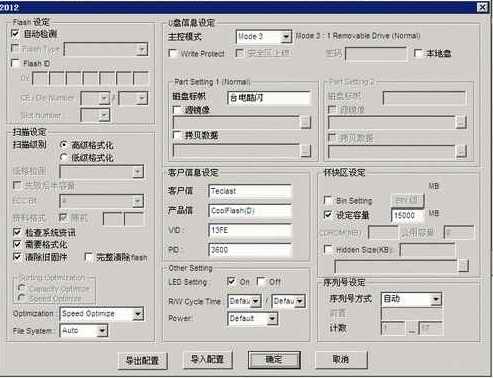493x378 pixels.
Task: Open the 序列号方式 自动 dropdown
Action: pos(436,299)
